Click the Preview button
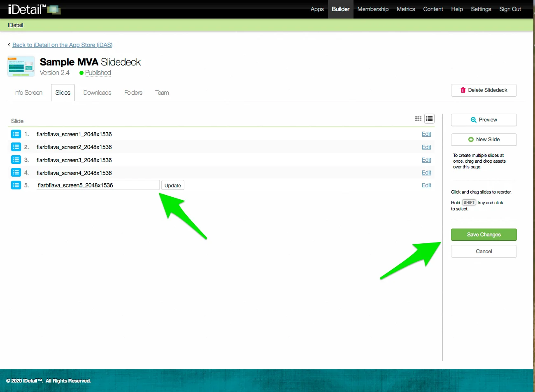 484,120
